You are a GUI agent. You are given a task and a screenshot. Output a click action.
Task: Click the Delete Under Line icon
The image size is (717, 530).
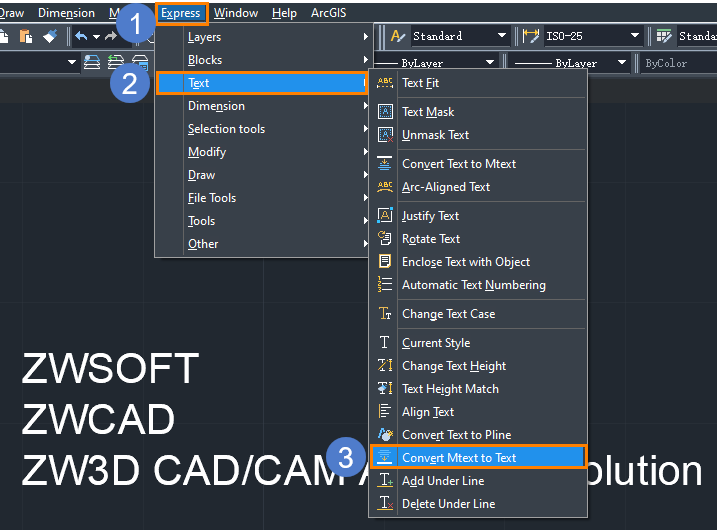[x=385, y=503]
